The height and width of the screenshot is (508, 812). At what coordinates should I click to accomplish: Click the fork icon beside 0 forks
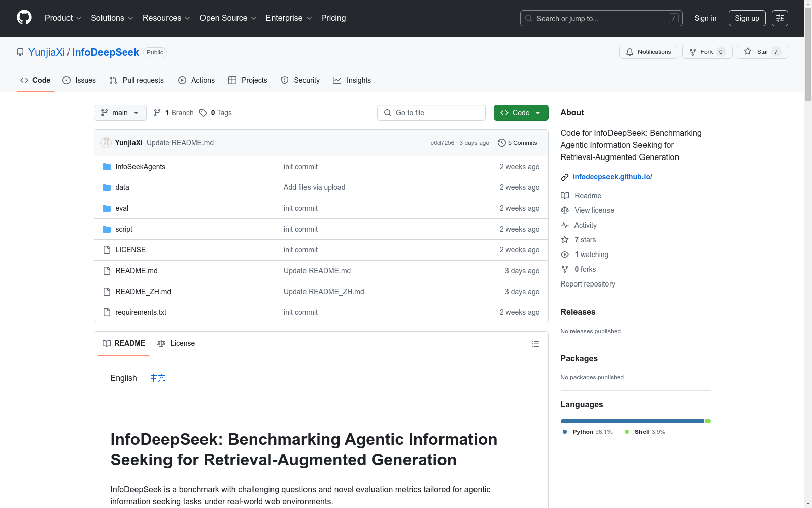click(x=565, y=269)
